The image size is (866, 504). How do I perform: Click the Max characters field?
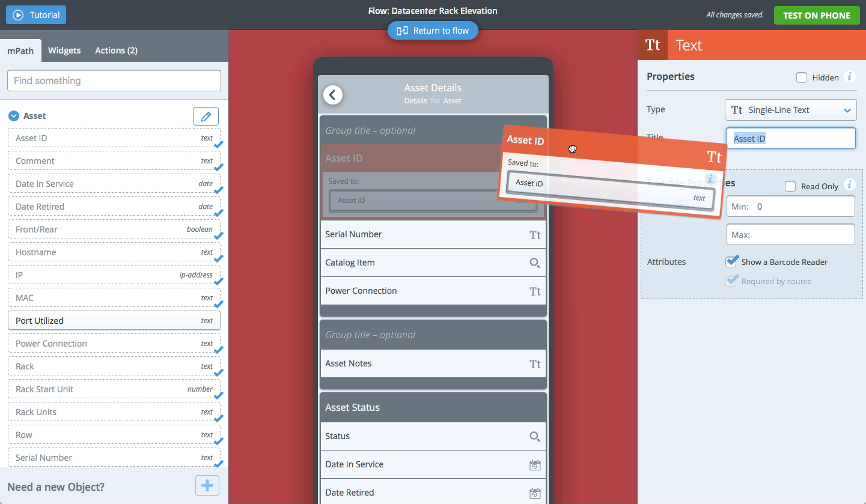791,235
